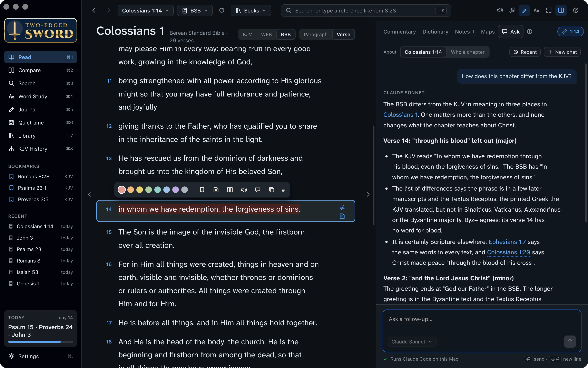Click the speaker read-aloud icon in top toolbar
Image resolution: width=588 pixels, height=368 pixels.
click(500, 10)
